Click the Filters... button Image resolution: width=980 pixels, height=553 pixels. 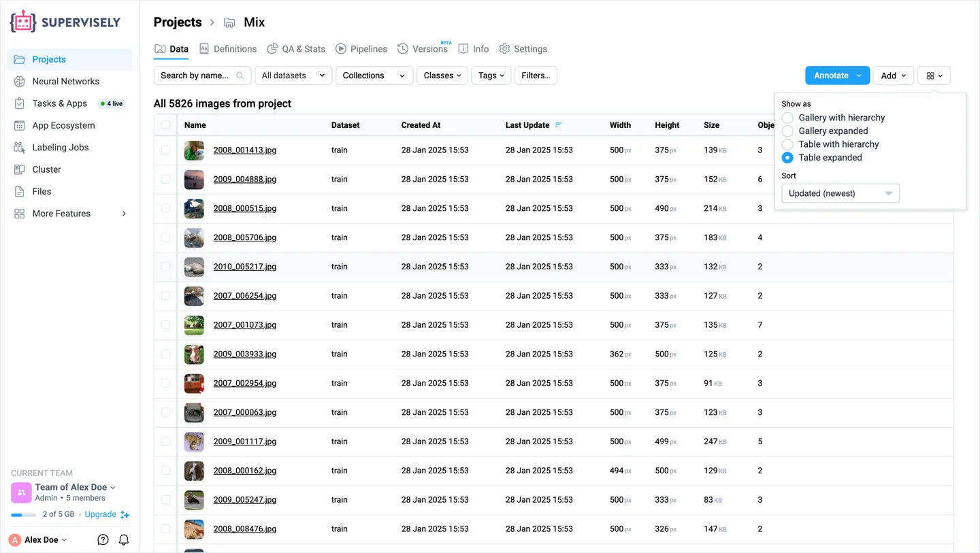[x=536, y=76]
